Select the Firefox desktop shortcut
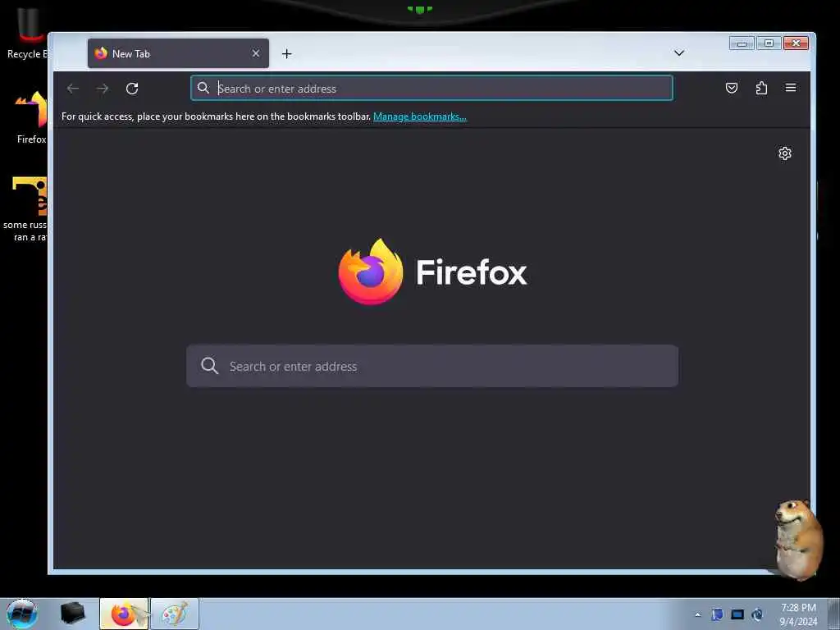Image resolution: width=840 pixels, height=630 pixels. tap(30, 118)
